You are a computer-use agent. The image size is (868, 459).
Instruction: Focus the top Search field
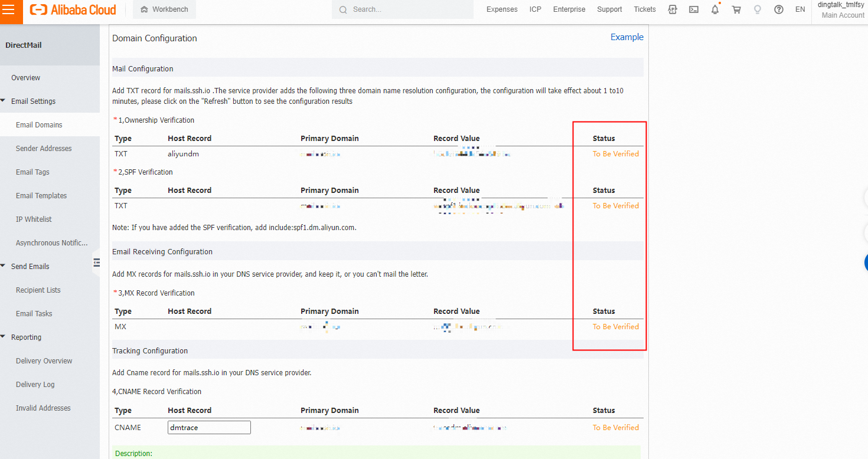(403, 9)
